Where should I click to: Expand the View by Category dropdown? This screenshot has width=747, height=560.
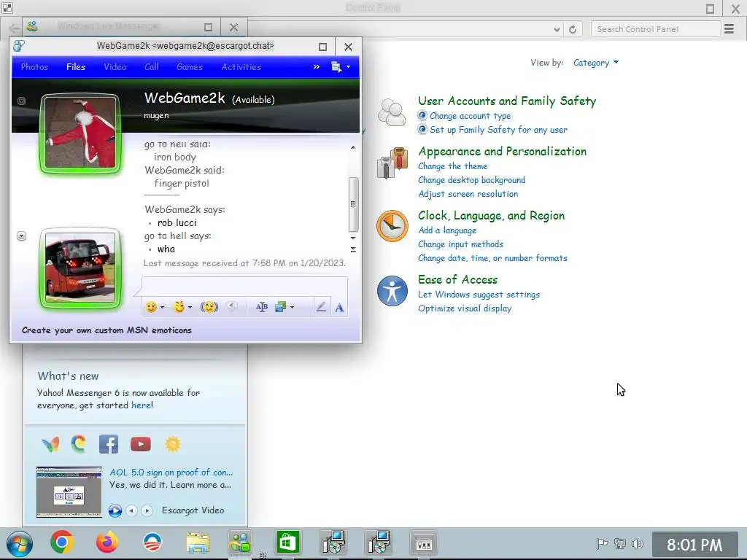point(595,63)
